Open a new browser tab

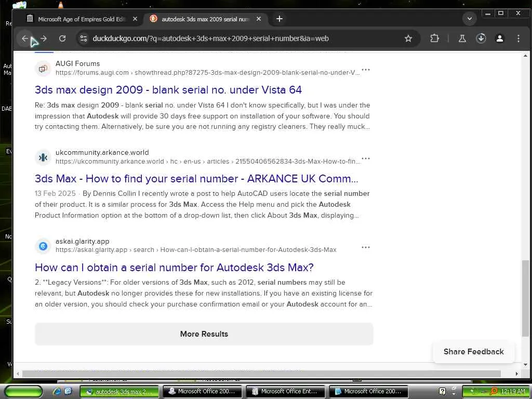[x=279, y=19]
